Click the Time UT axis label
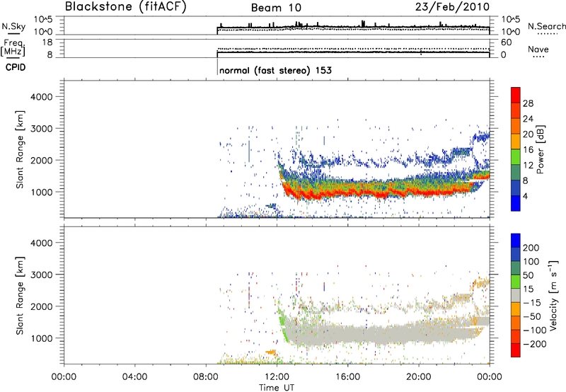 coord(277,388)
